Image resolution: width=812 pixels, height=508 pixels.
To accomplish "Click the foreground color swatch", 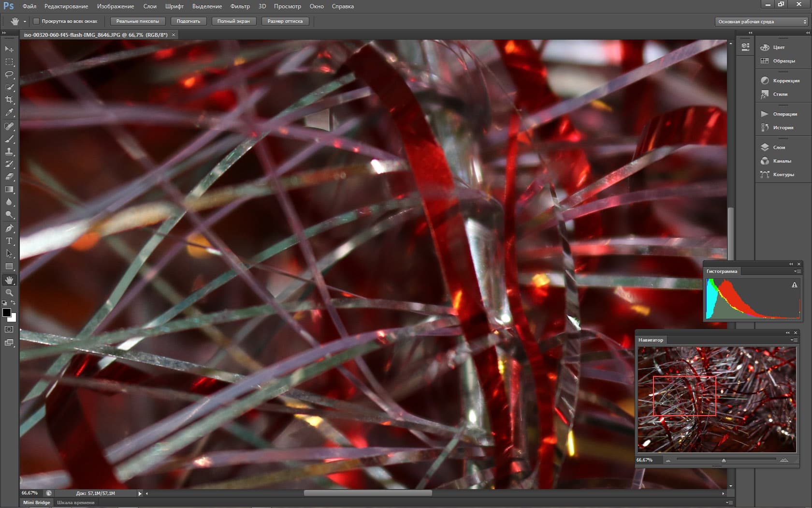I will pos(6,313).
